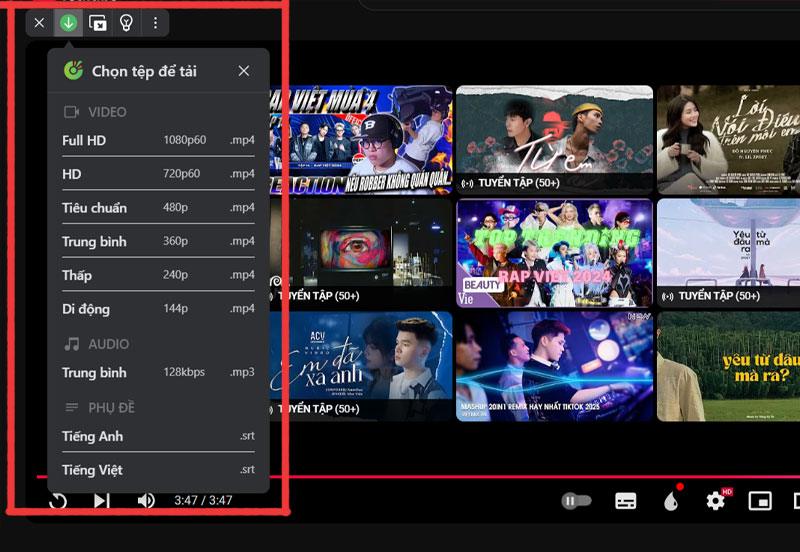Image resolution: width=800 pixels, height=552 pixels.
Task: Toggle subtitles with the captions icon
Action: pyautogui.click(x=626, y=501)
